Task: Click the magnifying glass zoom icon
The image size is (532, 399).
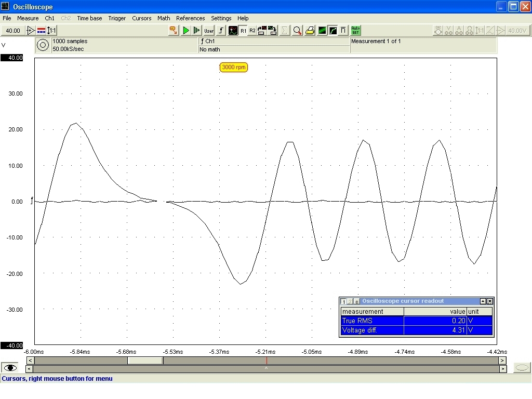Action: click(x=297, y=31)
